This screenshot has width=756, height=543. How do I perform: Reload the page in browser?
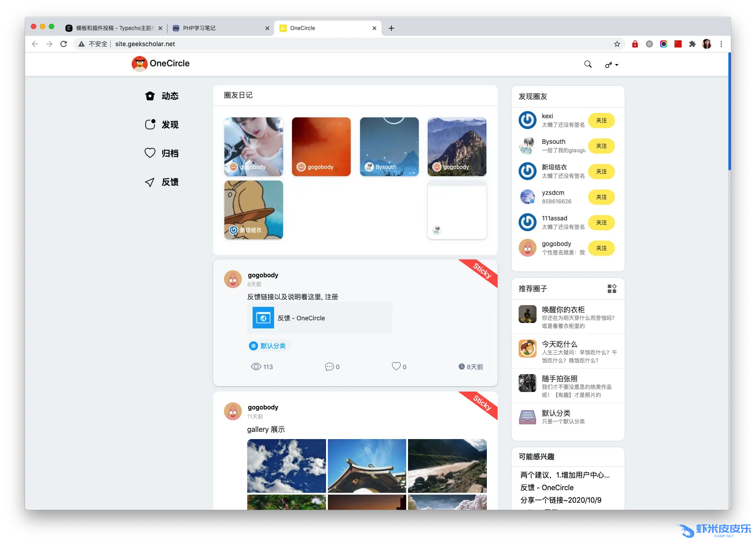[64, 44]
